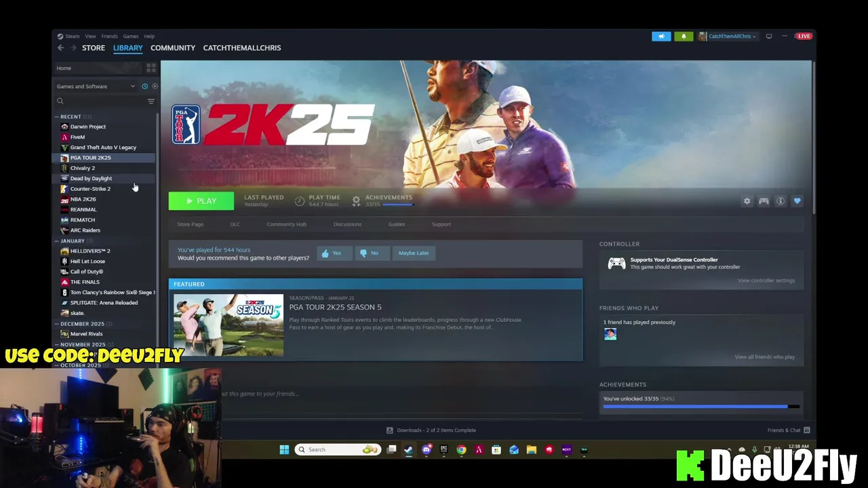Click the Steam icon in taskbar

point(408,449)
